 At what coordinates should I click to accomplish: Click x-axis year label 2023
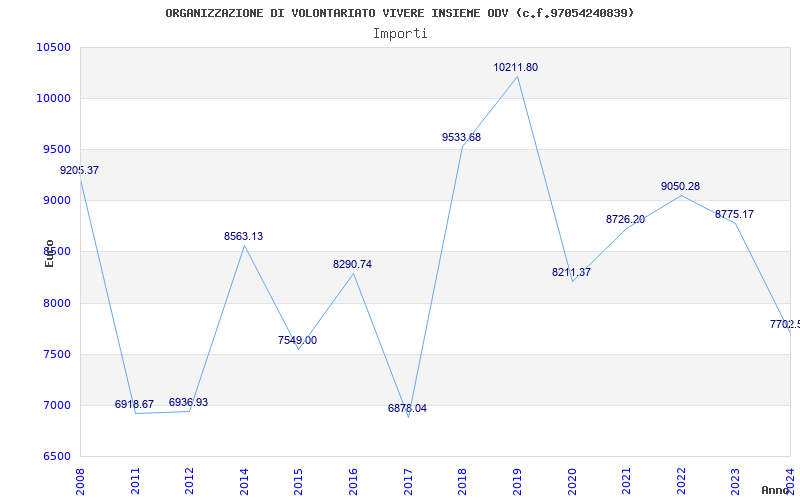[x=736, y=482]
